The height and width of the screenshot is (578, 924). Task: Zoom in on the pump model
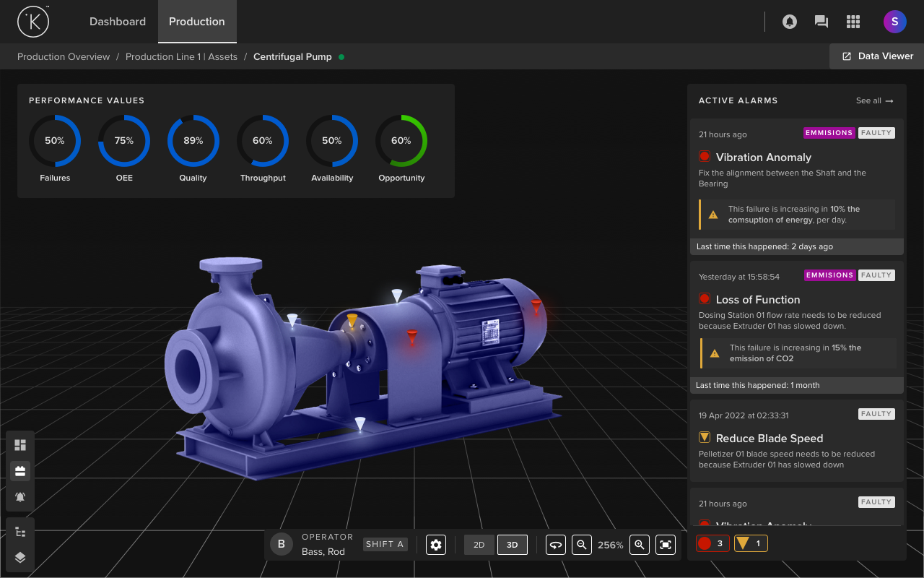pyautogui.click(x=639, y=545)
